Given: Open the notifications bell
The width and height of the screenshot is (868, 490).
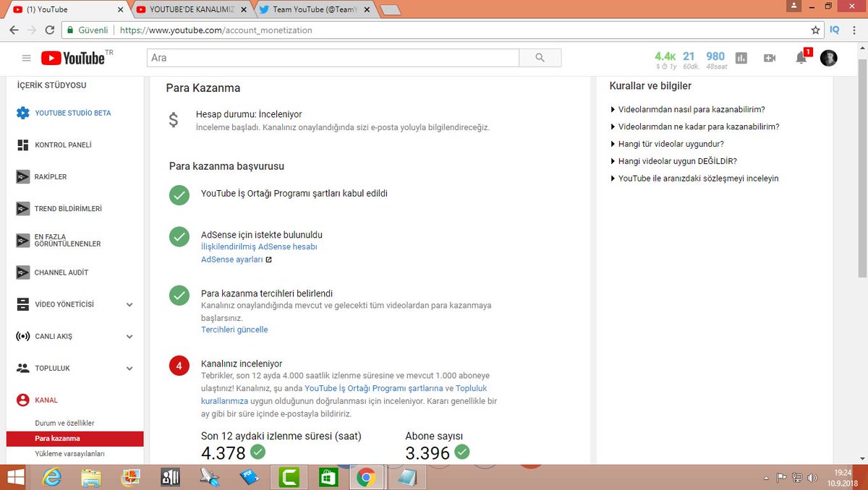Looking at the screenshot, I should pos(801,58).
